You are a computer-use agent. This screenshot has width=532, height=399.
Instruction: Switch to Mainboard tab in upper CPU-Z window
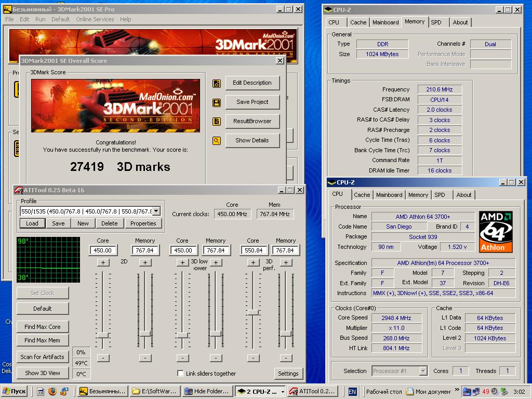(x=385, y=22)
